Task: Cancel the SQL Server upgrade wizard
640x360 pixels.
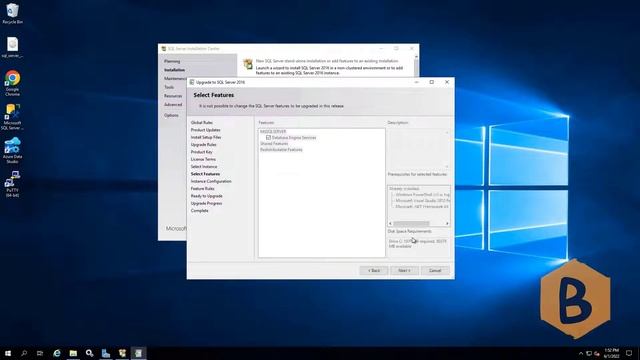Action: tap(435, 271)
